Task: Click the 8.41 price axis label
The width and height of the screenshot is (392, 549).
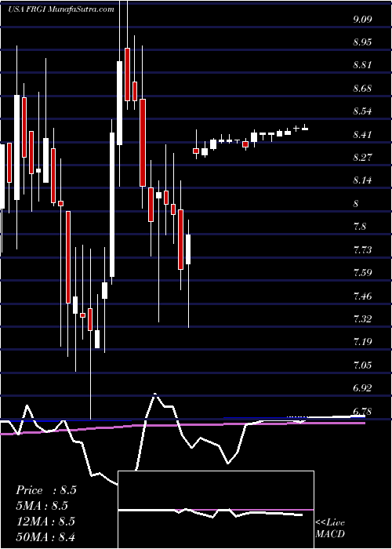Action: 362,134
